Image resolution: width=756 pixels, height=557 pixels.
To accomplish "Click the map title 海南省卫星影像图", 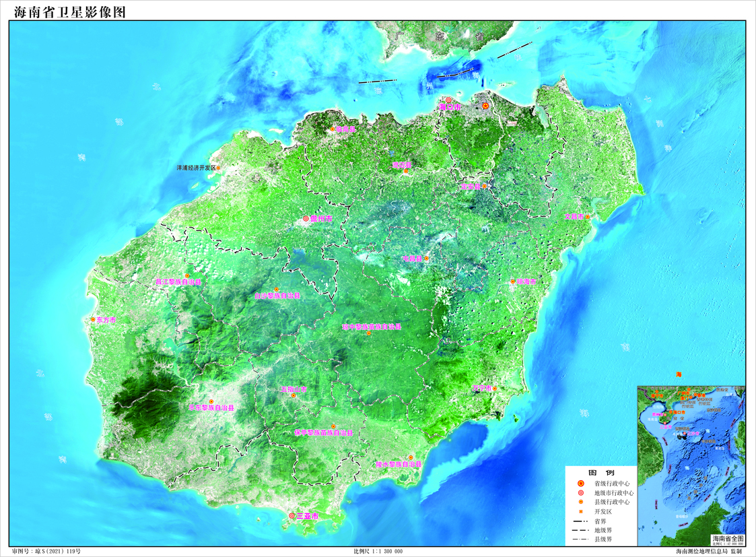I will [x=70, y=12].
